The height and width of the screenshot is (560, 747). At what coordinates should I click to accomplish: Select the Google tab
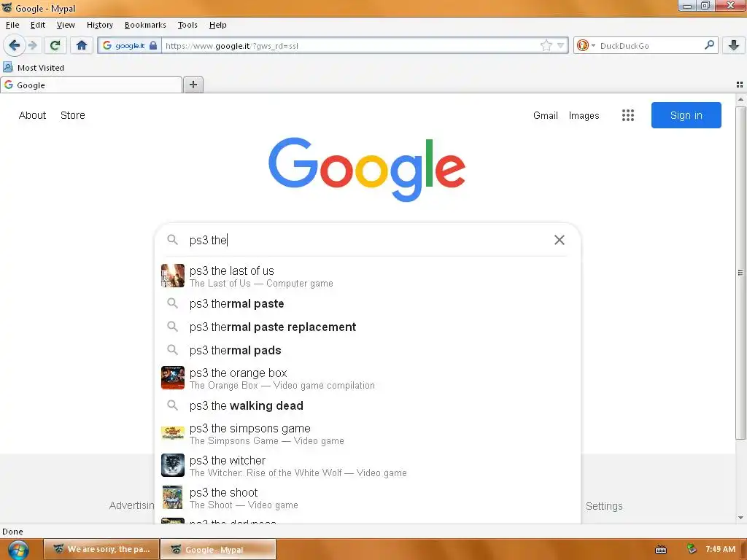[91, 85]
